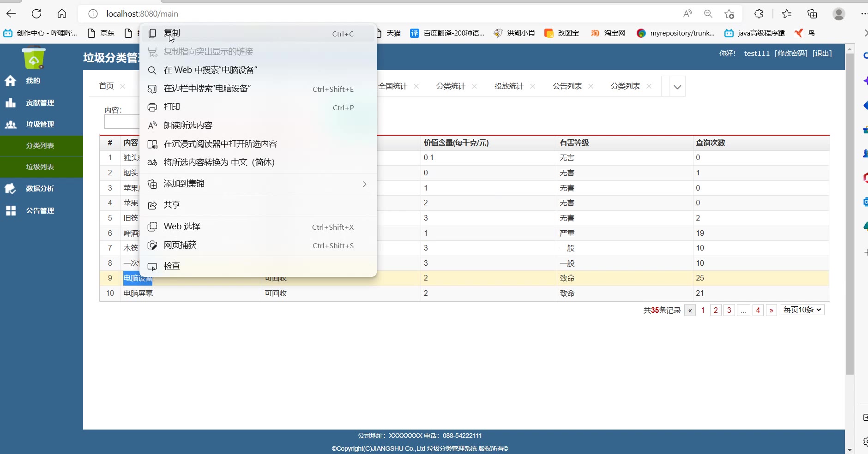Choose 网页捕获 from context menu
This screenshot has width=868, height=454.
[x=258, y=245]
